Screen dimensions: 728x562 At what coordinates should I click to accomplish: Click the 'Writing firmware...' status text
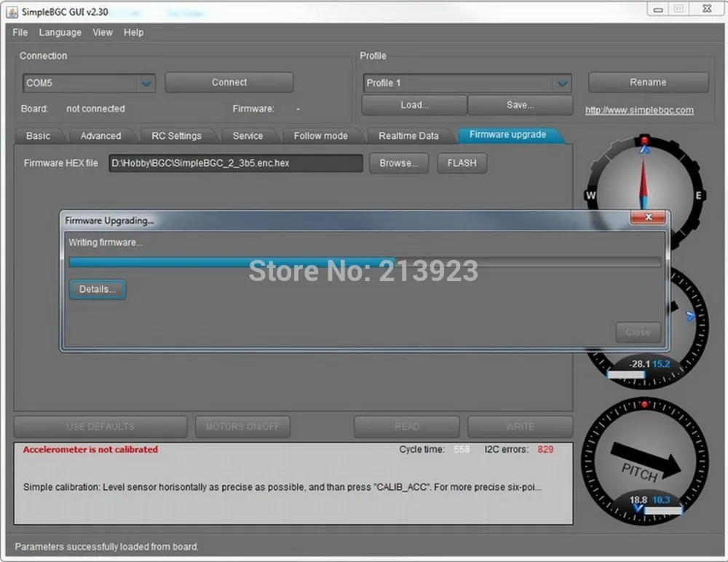[x=106, y=242]
